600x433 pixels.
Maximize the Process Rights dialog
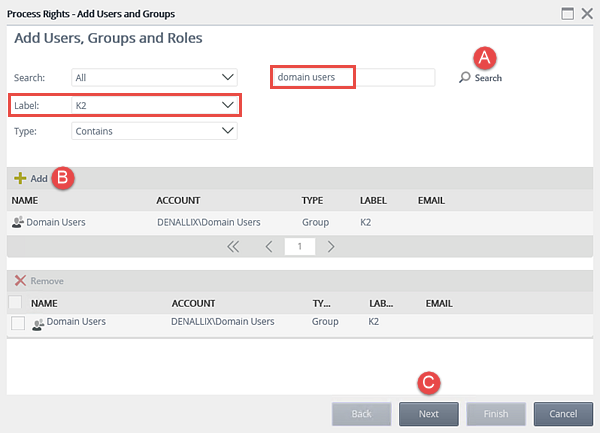[567, 13]
